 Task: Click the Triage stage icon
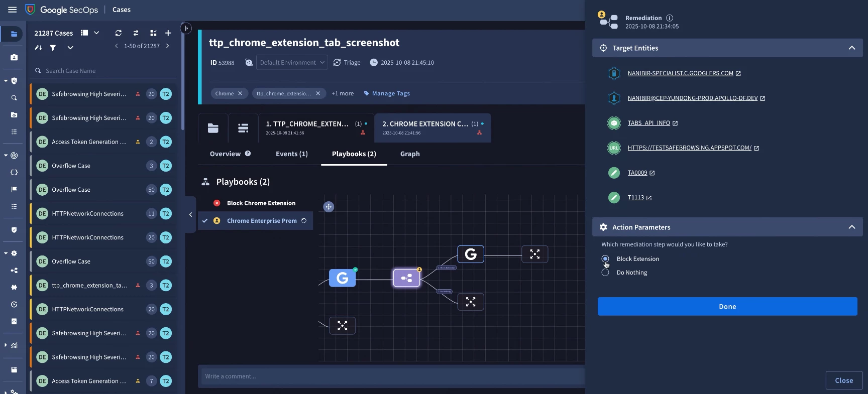click(337, 63)
